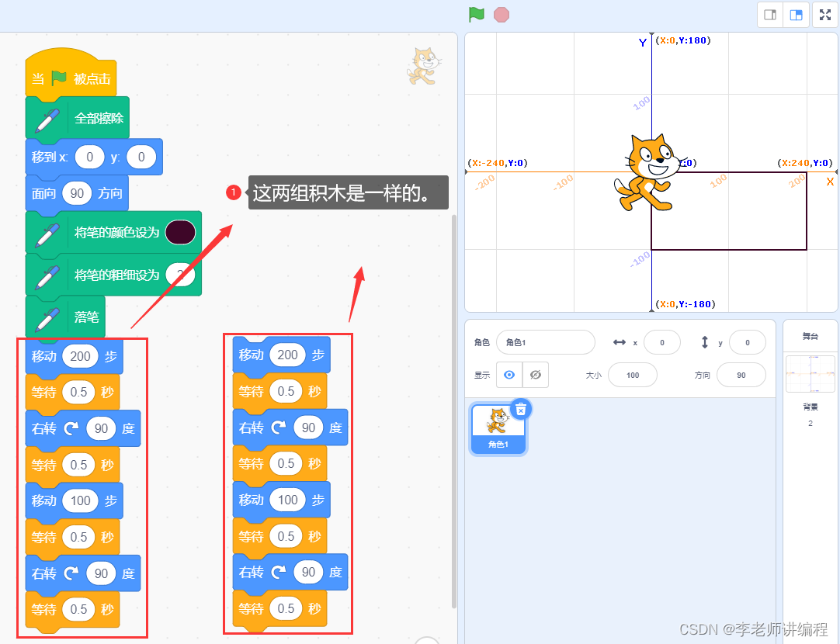
Task: Click the last wait 0.5 value, attached script
Action: (78, 609)
